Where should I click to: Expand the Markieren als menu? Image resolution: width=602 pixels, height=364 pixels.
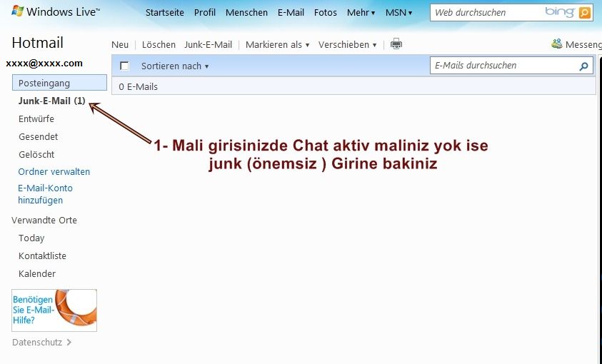[x=277, y=44]
